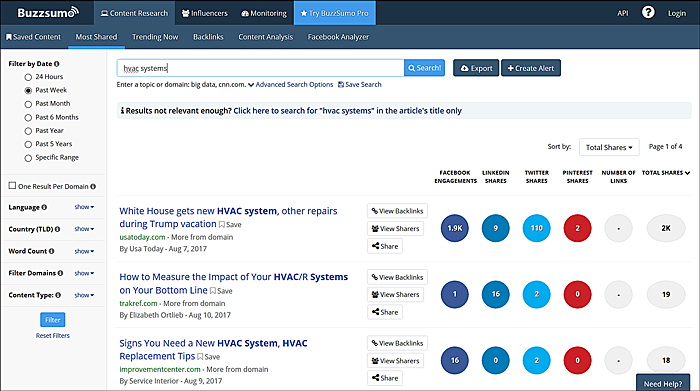Choose the Past Year date filter

[28, 131]
